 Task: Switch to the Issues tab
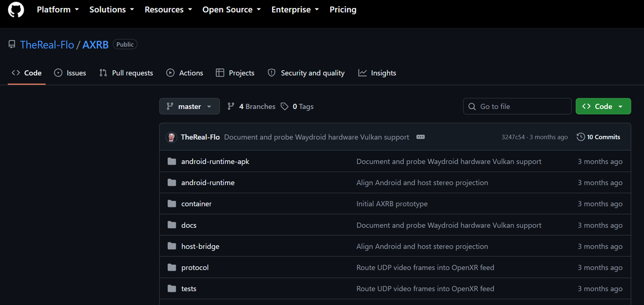point(70,73)
